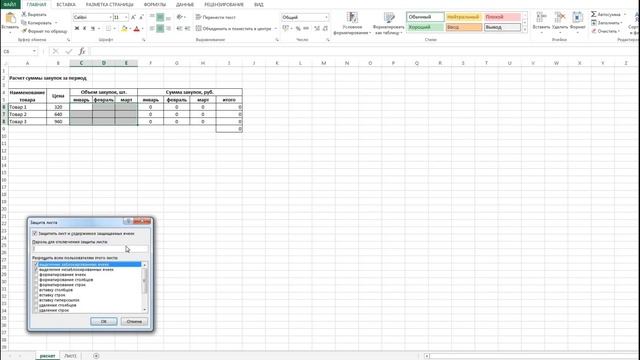Click Merge and Center (Объединить и поместить в центре)
The width and height of the screenshot is (640, 360).
coord(233,29)
